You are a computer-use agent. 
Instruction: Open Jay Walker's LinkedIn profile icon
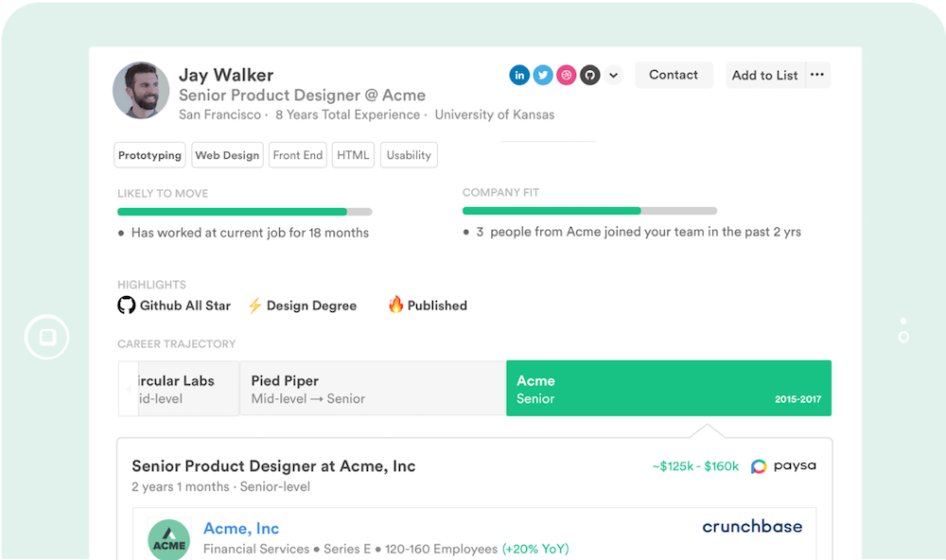[519, 75]
